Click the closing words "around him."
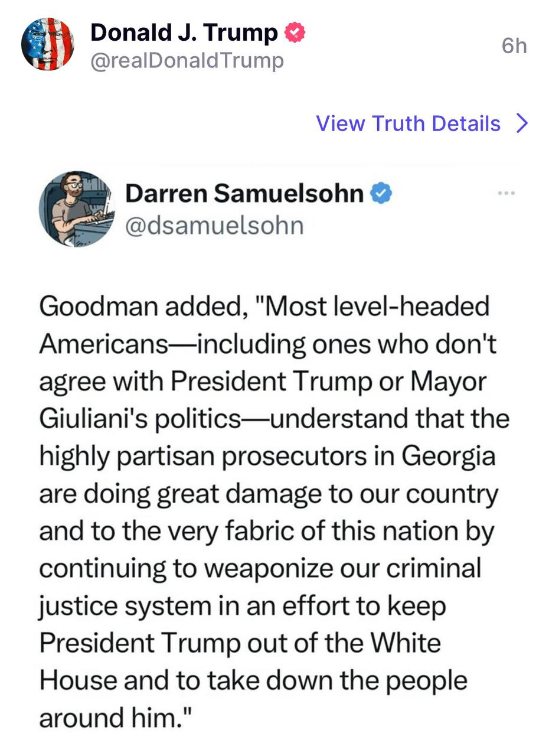Viewport: 549px width, 756px height. pos(116,718)
